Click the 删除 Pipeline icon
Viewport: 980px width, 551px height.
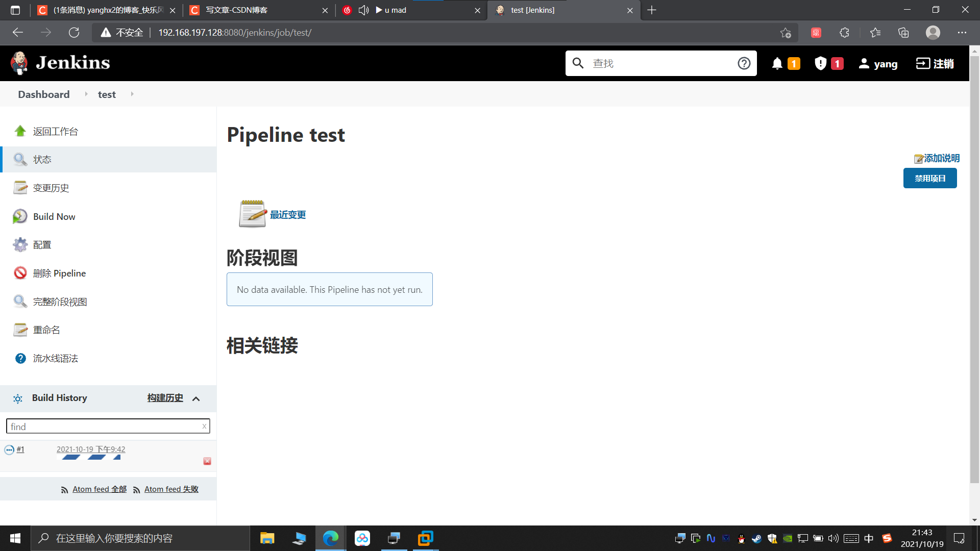click(x=20, y=273)
